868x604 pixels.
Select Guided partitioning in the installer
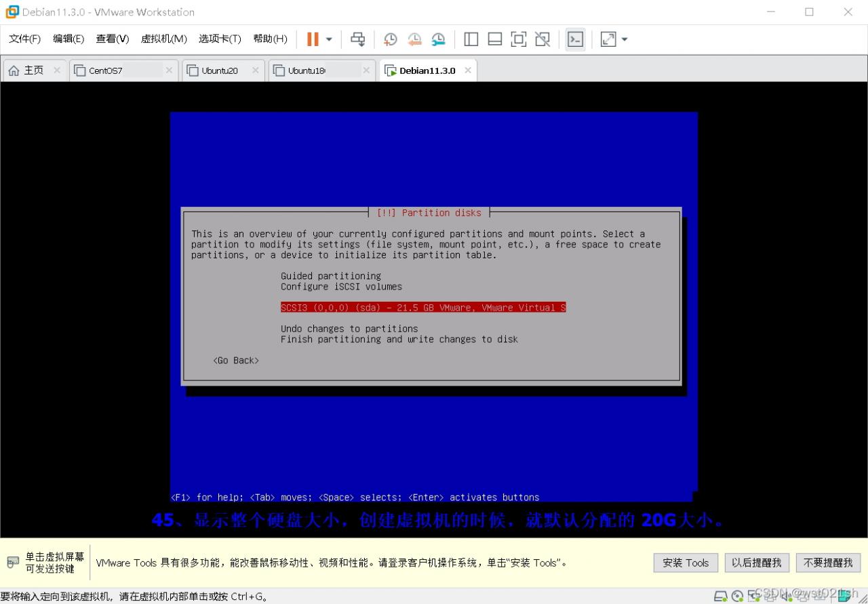click(x=331, y=276)
